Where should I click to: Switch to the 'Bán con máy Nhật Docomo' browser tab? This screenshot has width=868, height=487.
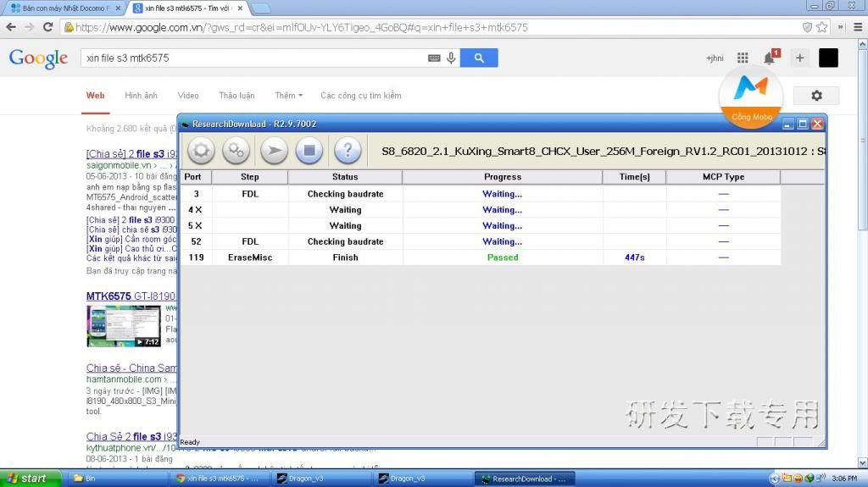coord(65,8)
